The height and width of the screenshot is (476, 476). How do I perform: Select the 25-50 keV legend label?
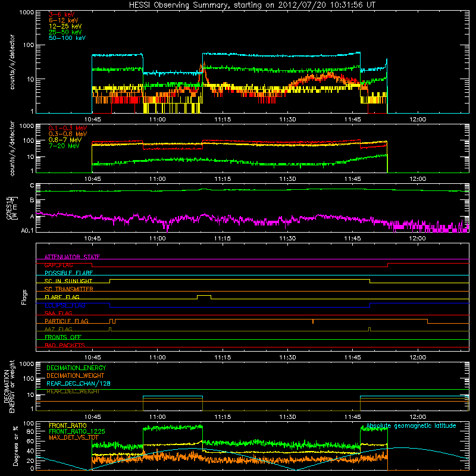tap(65, 32)
